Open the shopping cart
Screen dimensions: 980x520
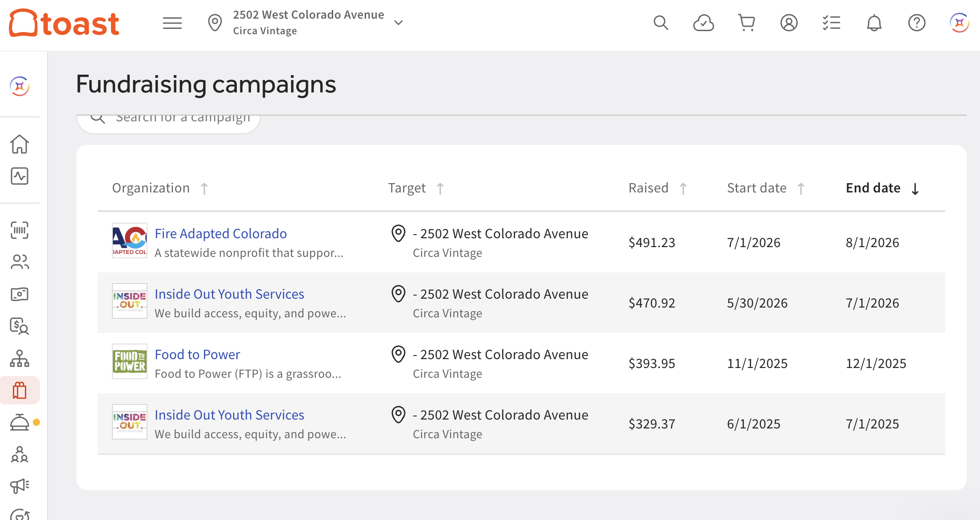[x=746, y=23]
